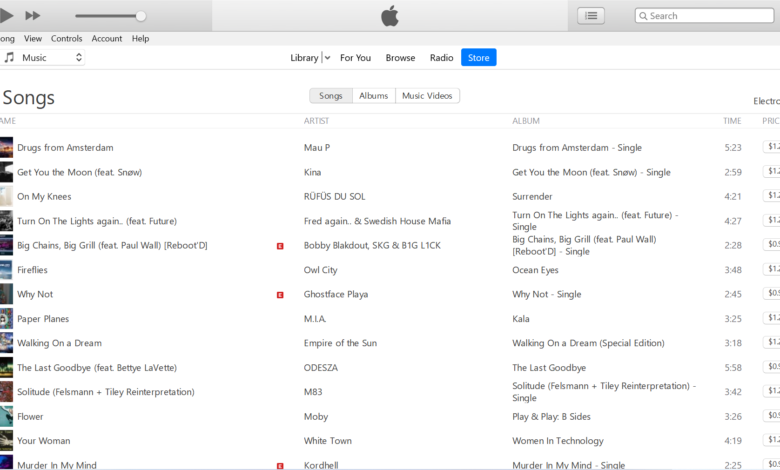Open the album Surrender
This screenshot has height=470, width=780.
tap(532, 196)
